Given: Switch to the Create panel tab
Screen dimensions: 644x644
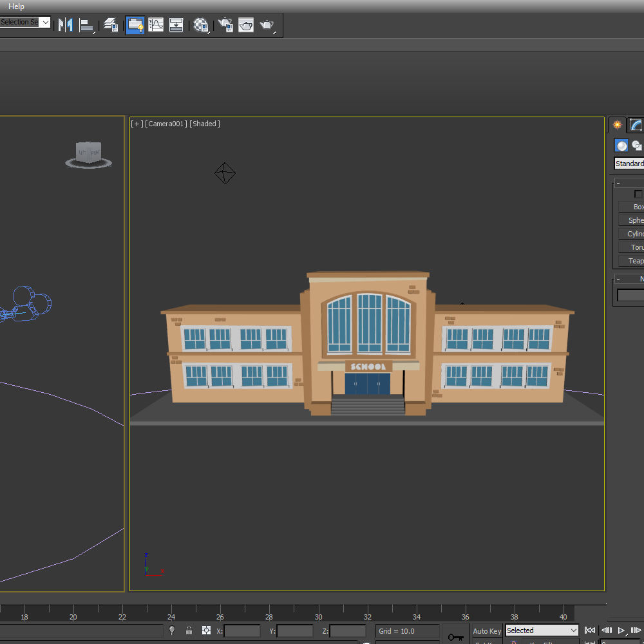Looking at the screenshot, I should click(617, 125).
